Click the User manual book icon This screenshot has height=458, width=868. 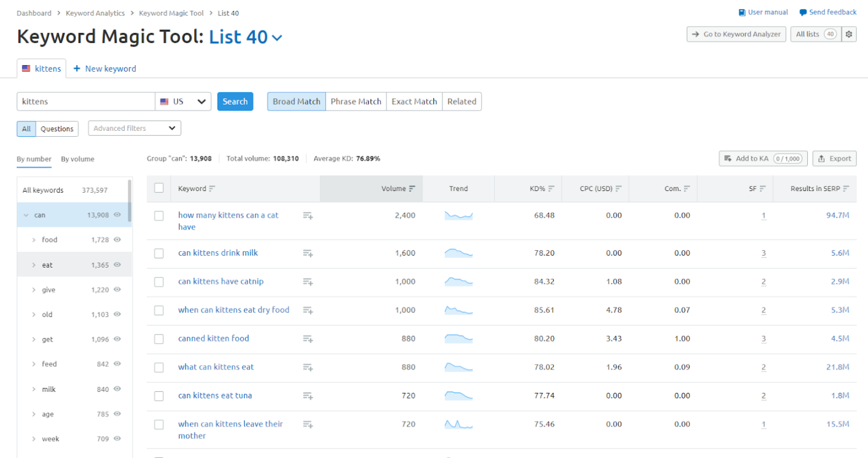[742, 13]
